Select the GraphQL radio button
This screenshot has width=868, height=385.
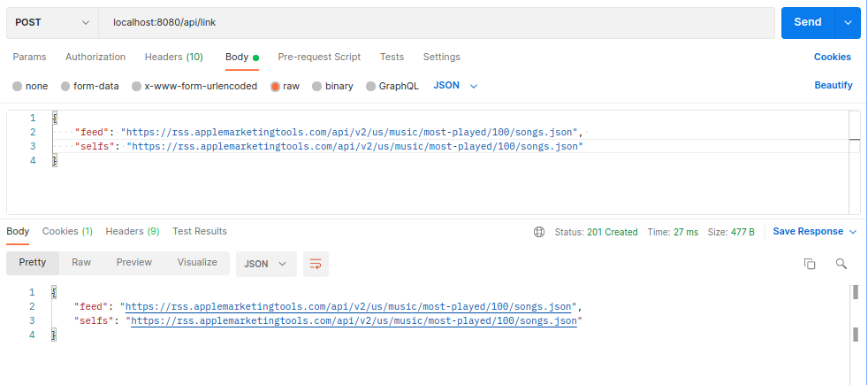point(371,87)
